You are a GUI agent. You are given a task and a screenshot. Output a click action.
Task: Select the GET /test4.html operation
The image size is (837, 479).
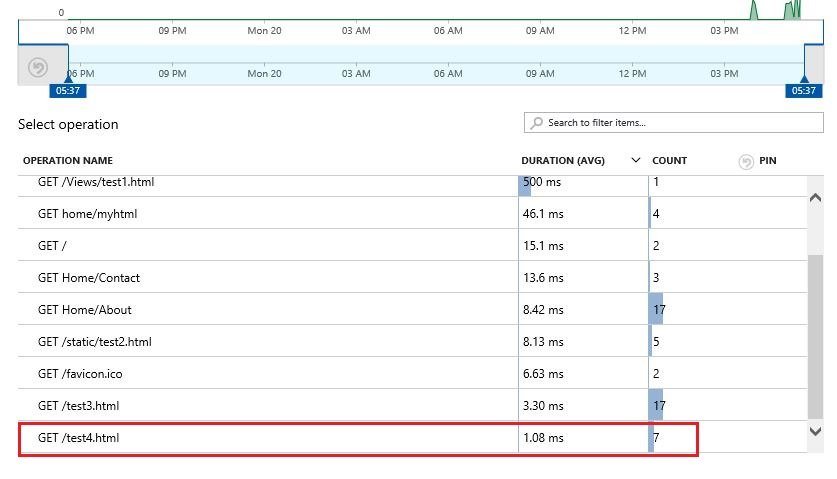click(x=85, y=438)
